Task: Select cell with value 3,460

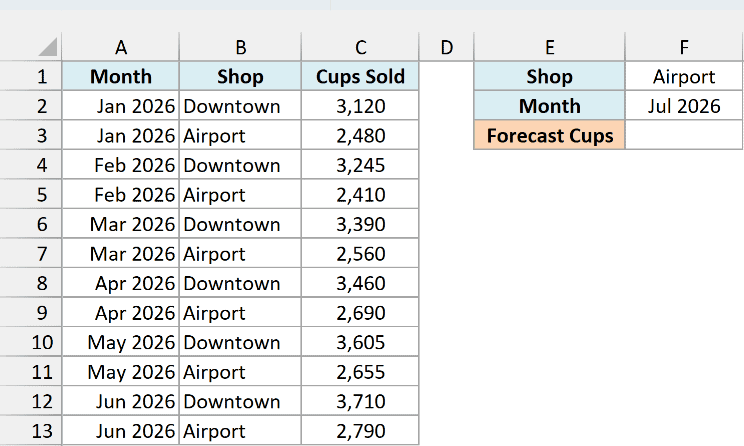Action: click(360, 283)
